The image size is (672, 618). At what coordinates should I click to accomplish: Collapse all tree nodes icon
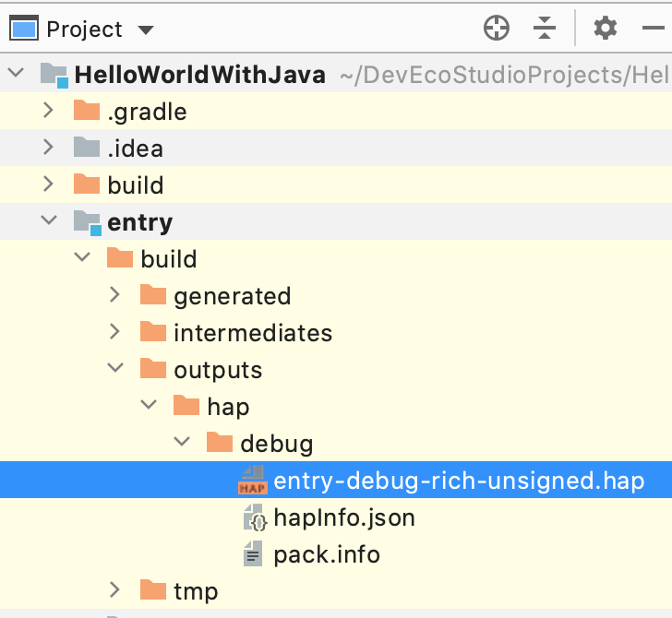[545, 28]
